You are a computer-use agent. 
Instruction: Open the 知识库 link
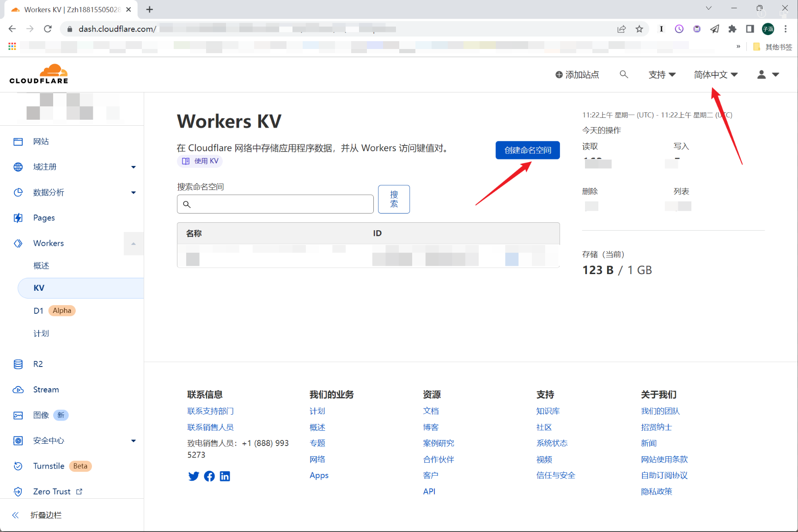(x=548, y=411)
